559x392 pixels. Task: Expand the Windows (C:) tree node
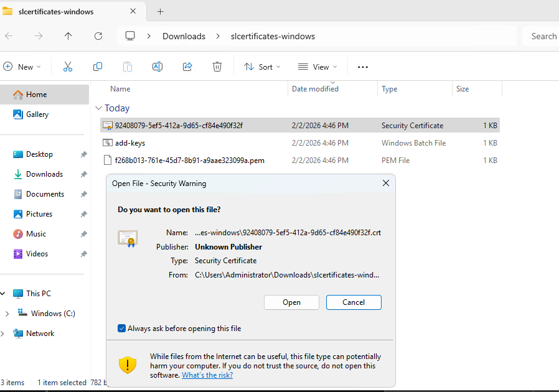[x=7, y=314]
